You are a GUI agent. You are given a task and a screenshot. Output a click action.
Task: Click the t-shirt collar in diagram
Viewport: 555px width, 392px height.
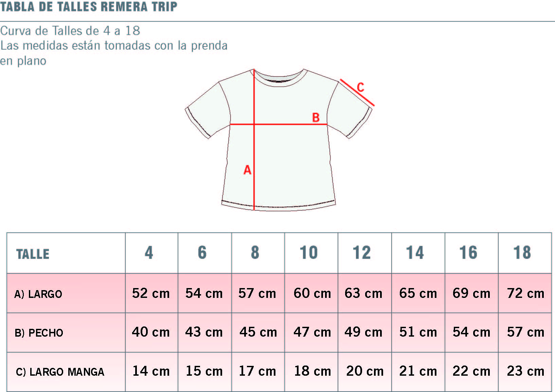click(279, 77)
